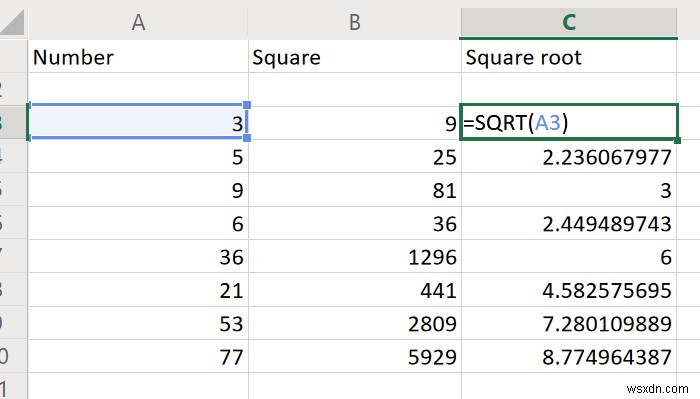Select the cell containing 1296
700x399 pixels.
coord(354,257)
